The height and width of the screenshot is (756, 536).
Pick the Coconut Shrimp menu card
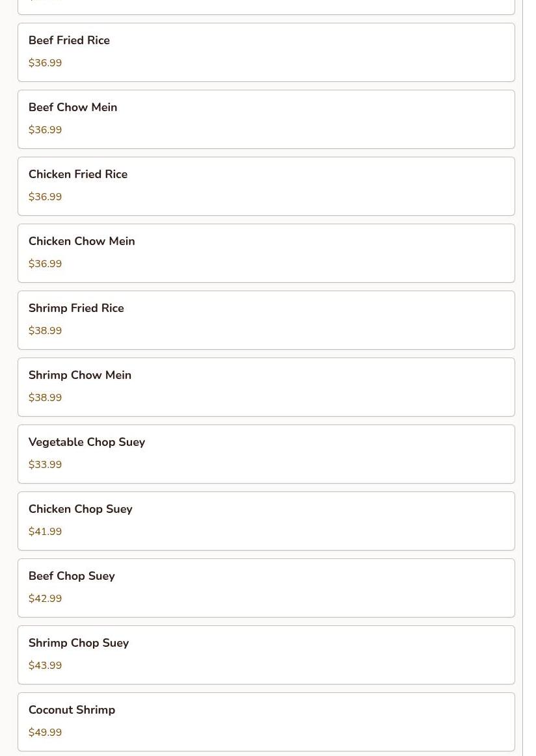coord(266,722)
